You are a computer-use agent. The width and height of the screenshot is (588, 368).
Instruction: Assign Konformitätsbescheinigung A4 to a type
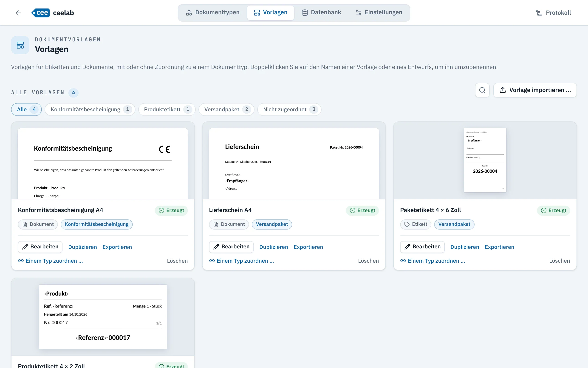pos(51,261)
